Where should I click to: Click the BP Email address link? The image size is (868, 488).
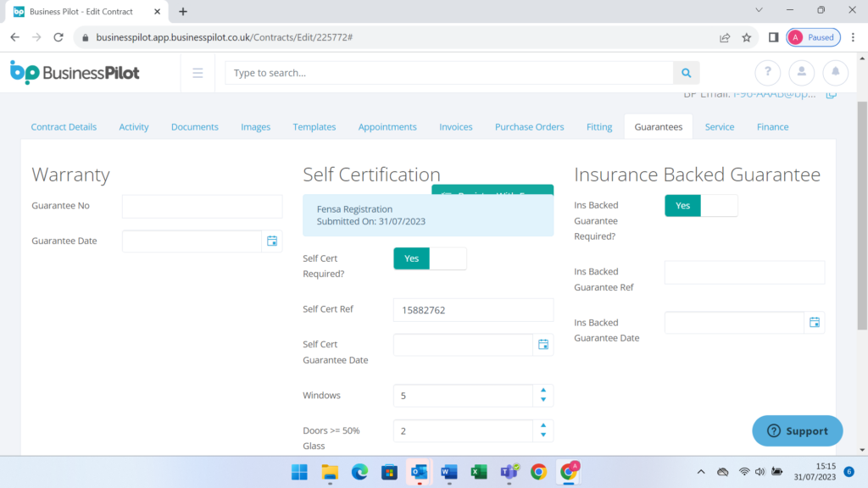coord(775,95)
